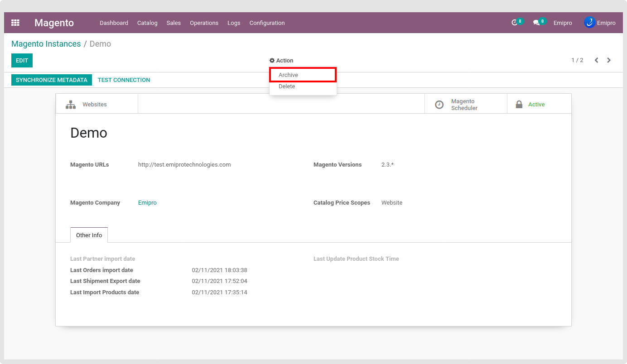Click the EDIT button
The height and width of the screenshot is (364, 627).
pyautogui.click(x=22, y=60)
